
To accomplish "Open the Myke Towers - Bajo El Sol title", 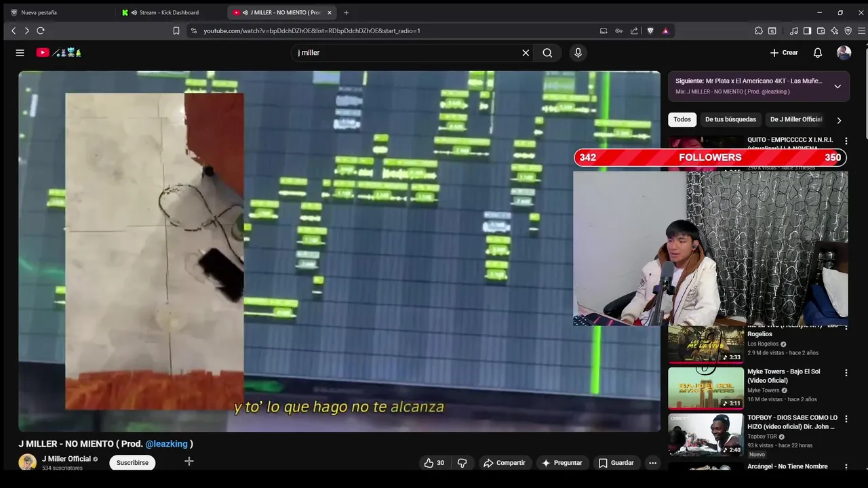I will click(783, 376).
